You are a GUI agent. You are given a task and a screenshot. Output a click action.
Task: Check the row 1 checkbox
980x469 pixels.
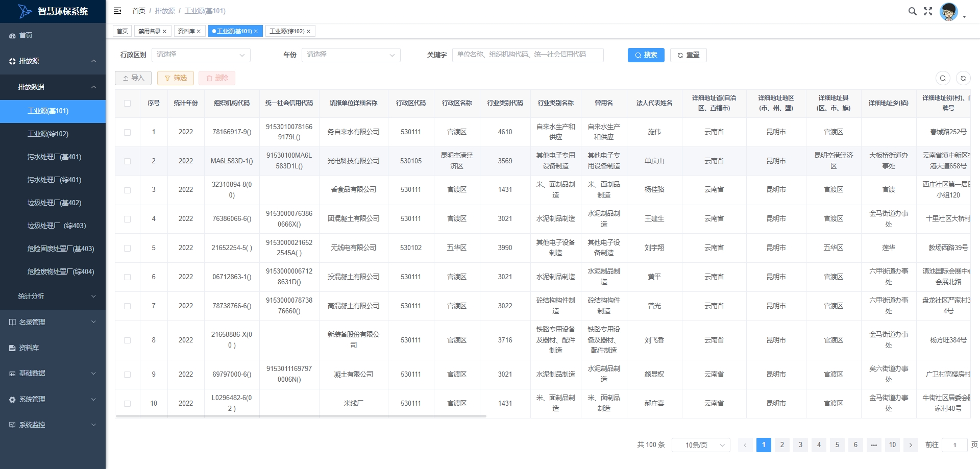click(128, 132)
